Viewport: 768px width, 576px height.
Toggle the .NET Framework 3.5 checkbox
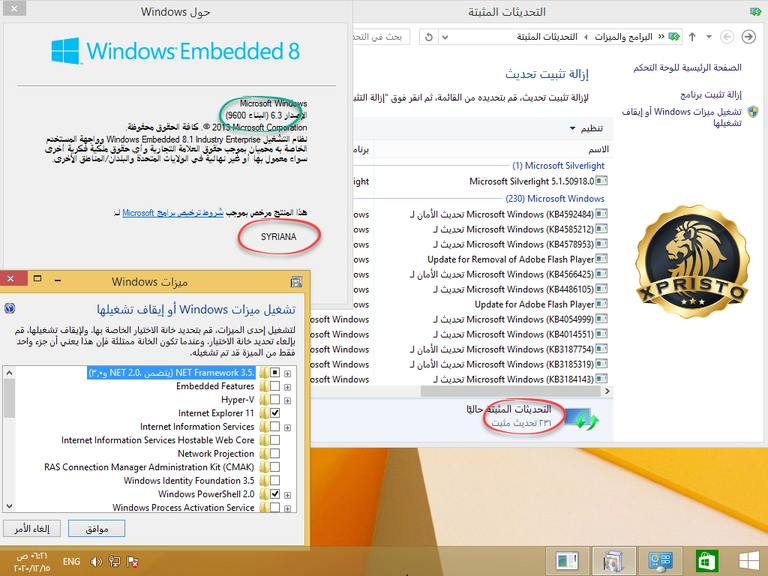pos(275,373)
